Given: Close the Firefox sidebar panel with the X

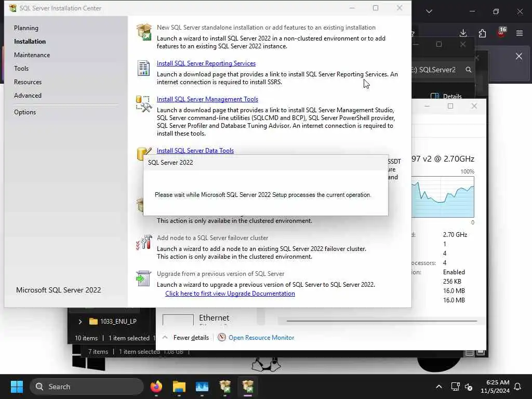Looking at the screenshot, I should point(519,56).
